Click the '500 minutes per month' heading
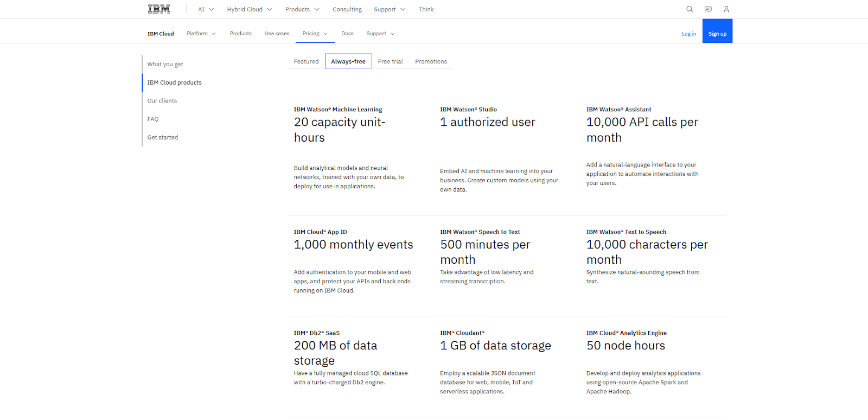 (485, 252)
